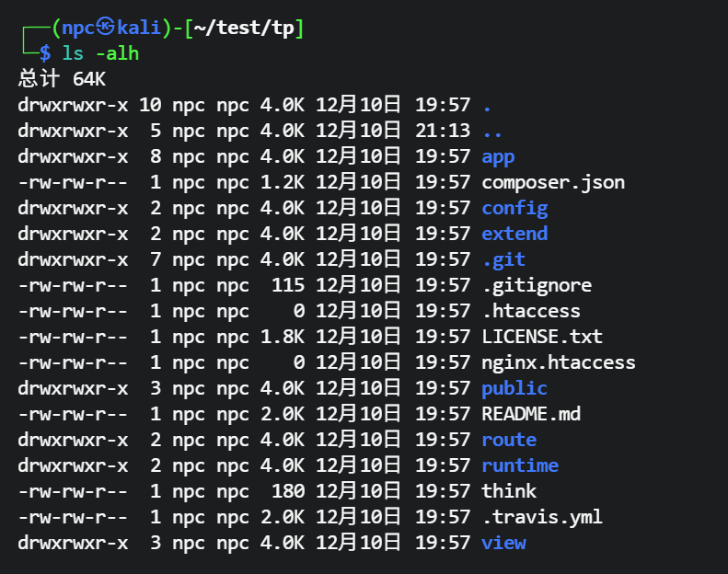Click the parent directory '..' entry
Screen dimensions: 728x574
492,131
